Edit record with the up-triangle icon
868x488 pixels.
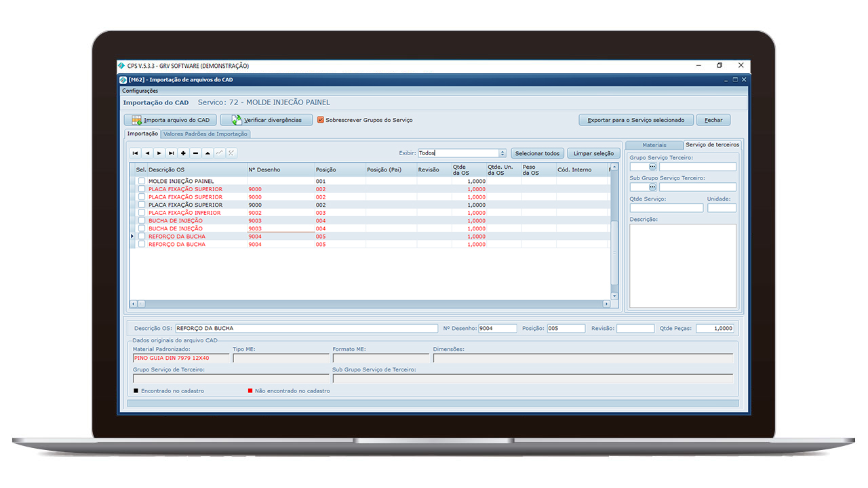[x=208, y=153]
